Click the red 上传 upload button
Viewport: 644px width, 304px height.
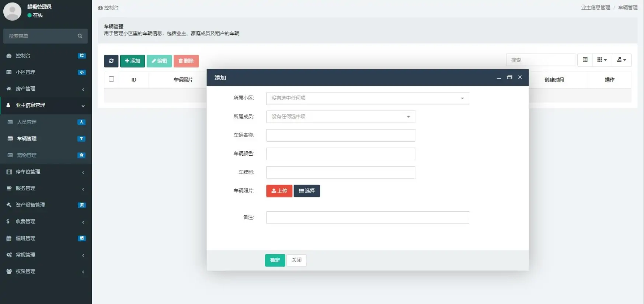[x=279, y=191]
